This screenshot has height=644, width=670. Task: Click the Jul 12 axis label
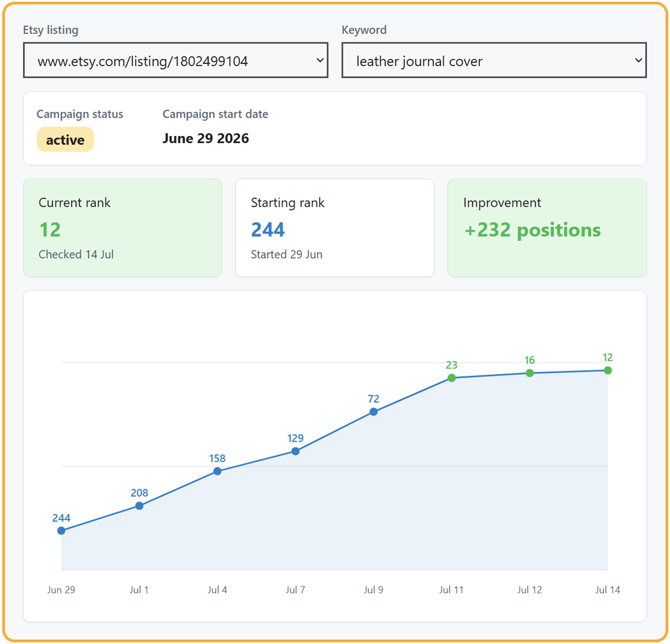pos(530,590)
